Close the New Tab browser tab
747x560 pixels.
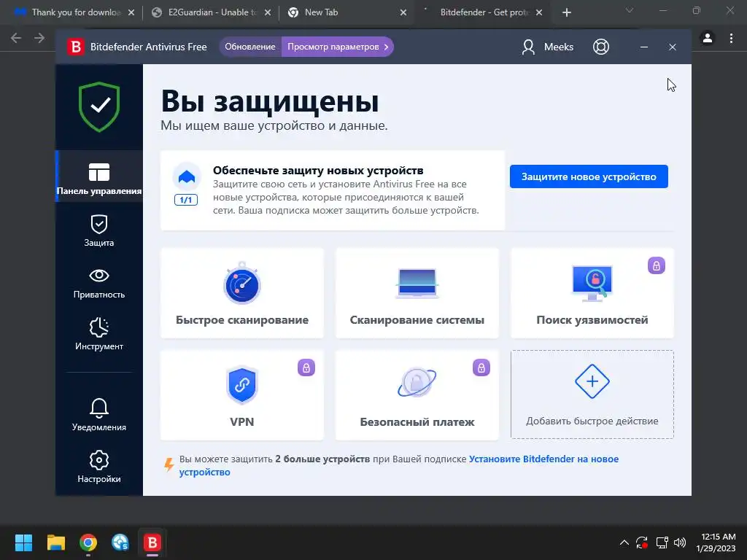[x=403, y=12]
